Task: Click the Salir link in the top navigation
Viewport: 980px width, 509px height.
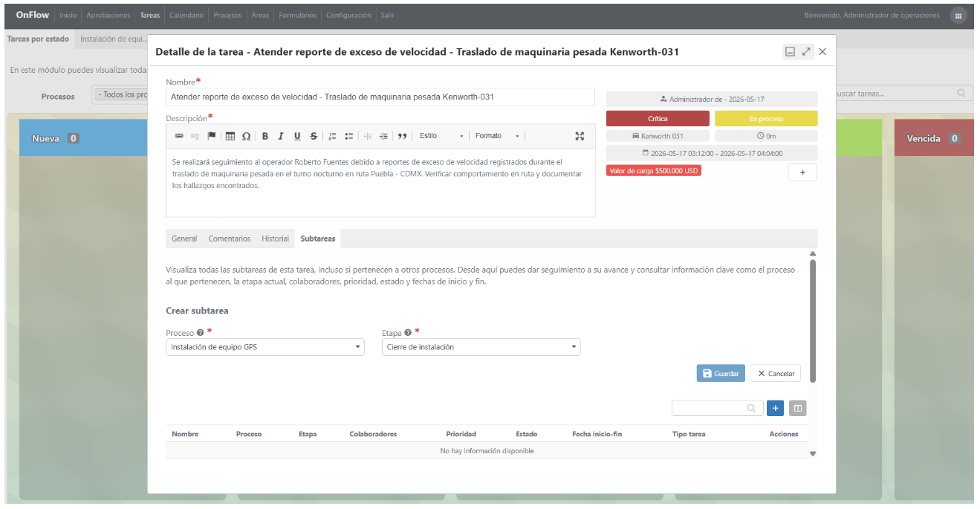Action: pyautogui.click(x=387, y=16)
